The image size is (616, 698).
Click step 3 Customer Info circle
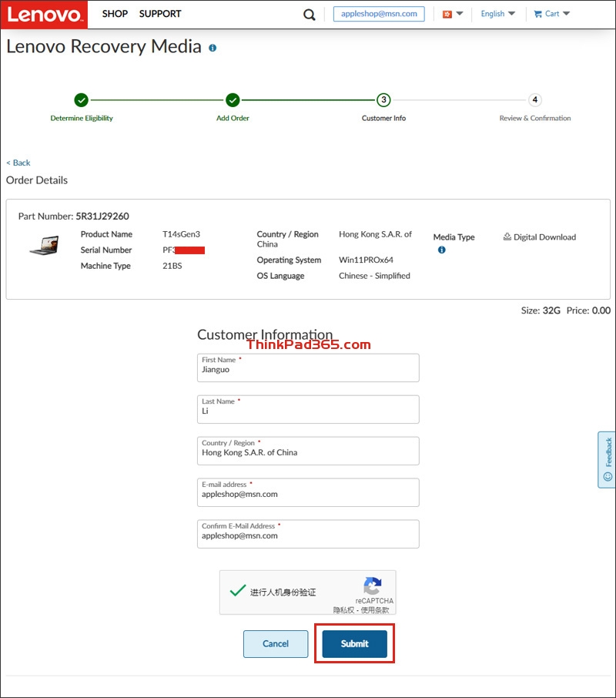pos(383,100)
